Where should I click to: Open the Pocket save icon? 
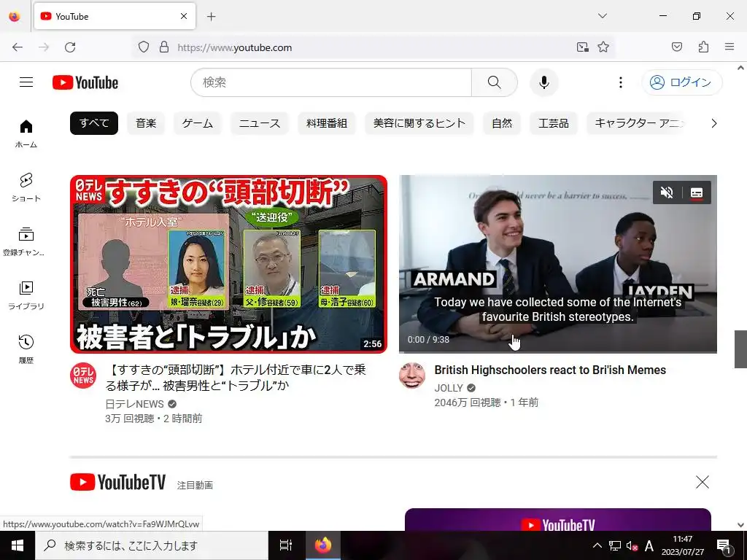tap(676, 47)
